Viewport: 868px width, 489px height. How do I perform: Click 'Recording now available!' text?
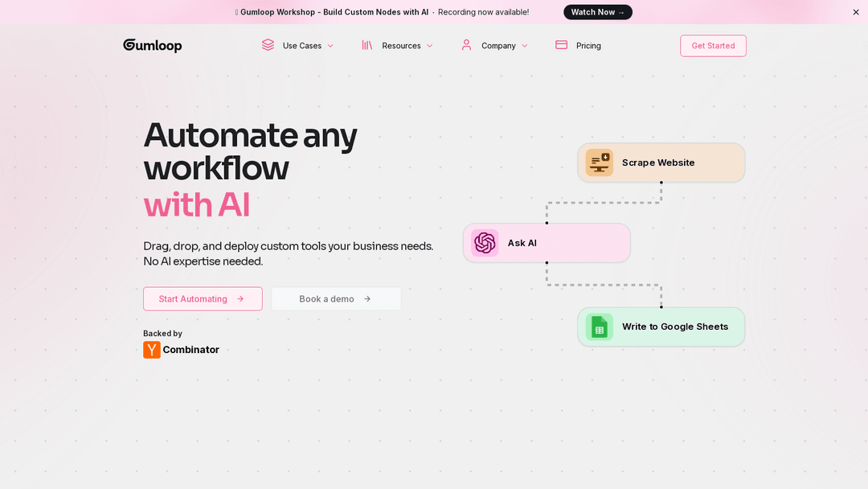pos(483,12)
